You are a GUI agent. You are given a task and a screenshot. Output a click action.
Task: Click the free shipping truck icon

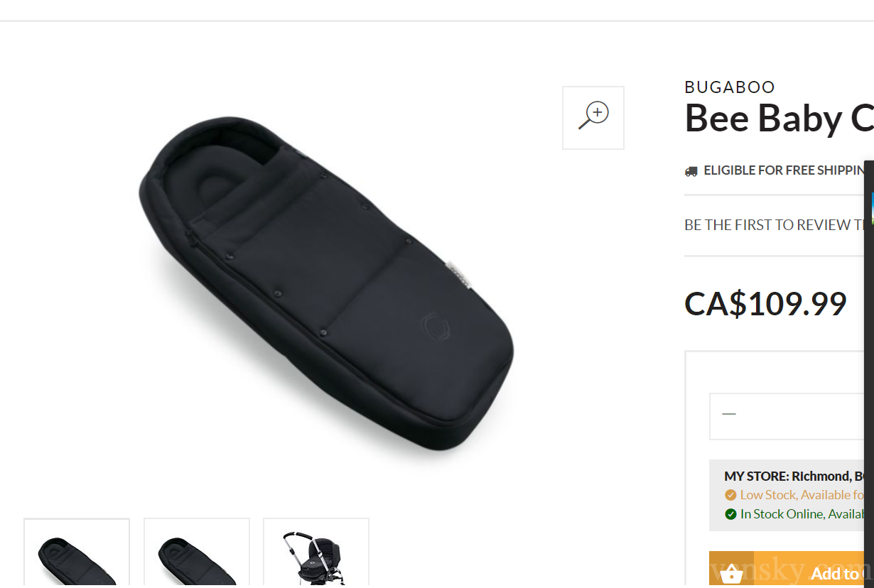point(691,171)
